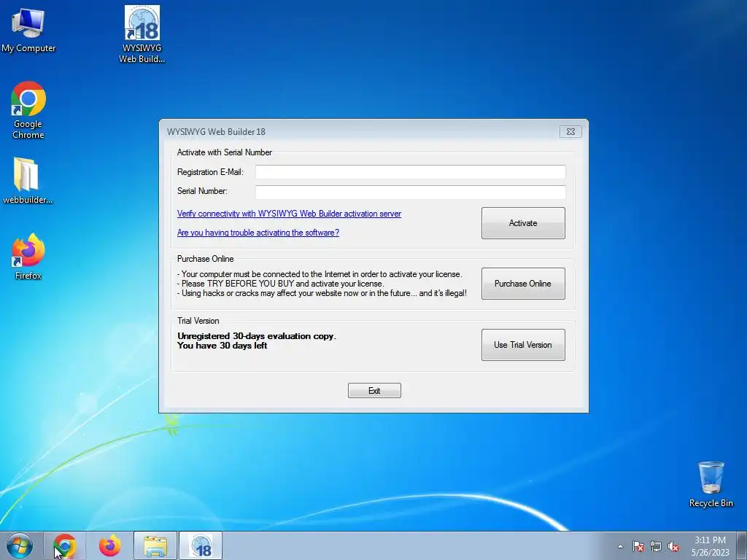Click Verify connectivity with activation server link
This screenshot has height=560, width=747.
pos(289,214)
